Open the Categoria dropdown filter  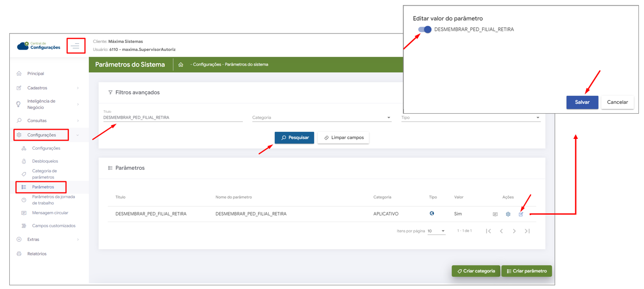point(321,118)
